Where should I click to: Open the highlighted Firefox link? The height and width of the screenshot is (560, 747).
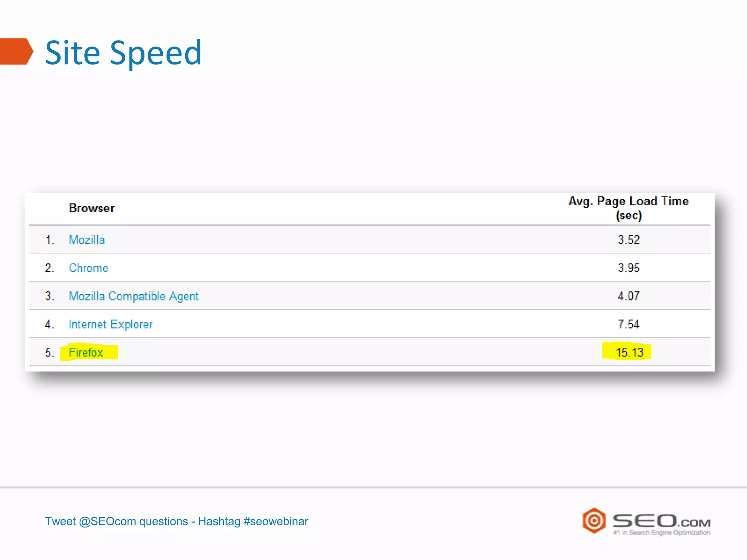tap(86, 352)
